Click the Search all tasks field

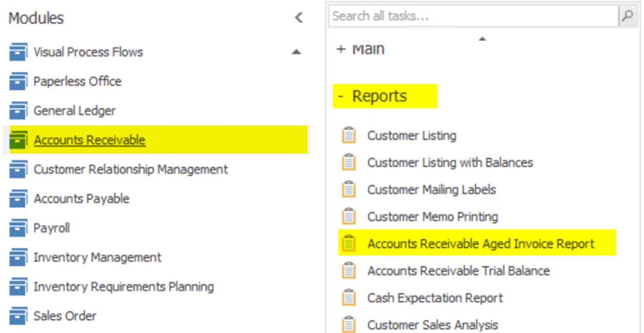[x=472, y=16]
